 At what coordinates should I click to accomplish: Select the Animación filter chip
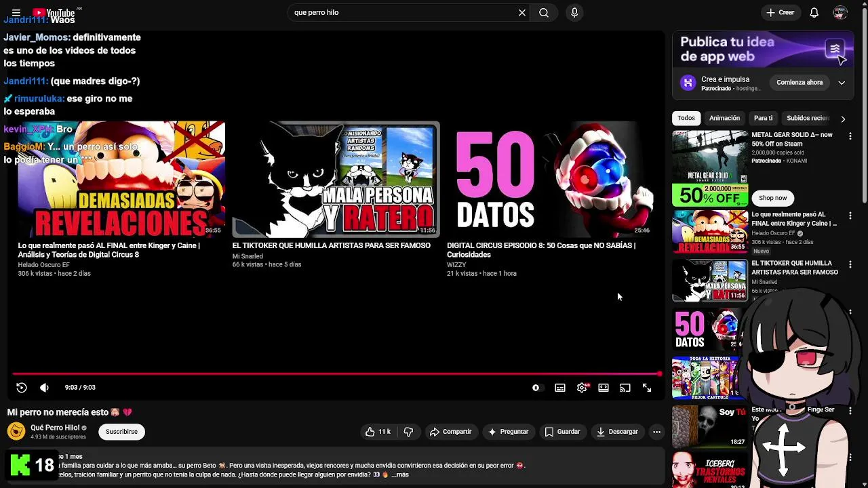[724, 118]
